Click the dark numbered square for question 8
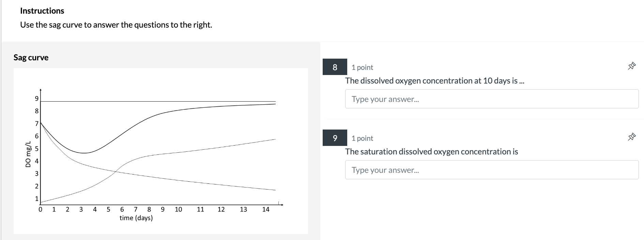This screenshot has width=644, height=240. coord(334,67)
